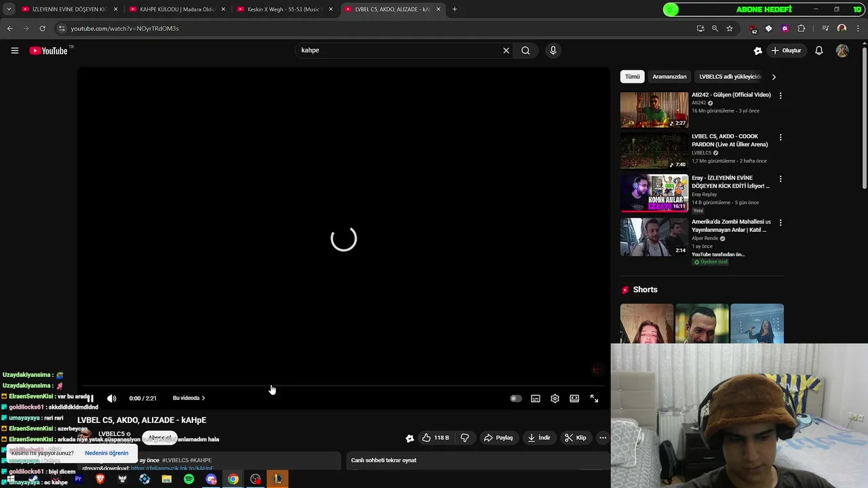The height and width of the screenshot is (488, 868).
Task: Open the zoom magnifier in address bar
Action: (715, 28)
